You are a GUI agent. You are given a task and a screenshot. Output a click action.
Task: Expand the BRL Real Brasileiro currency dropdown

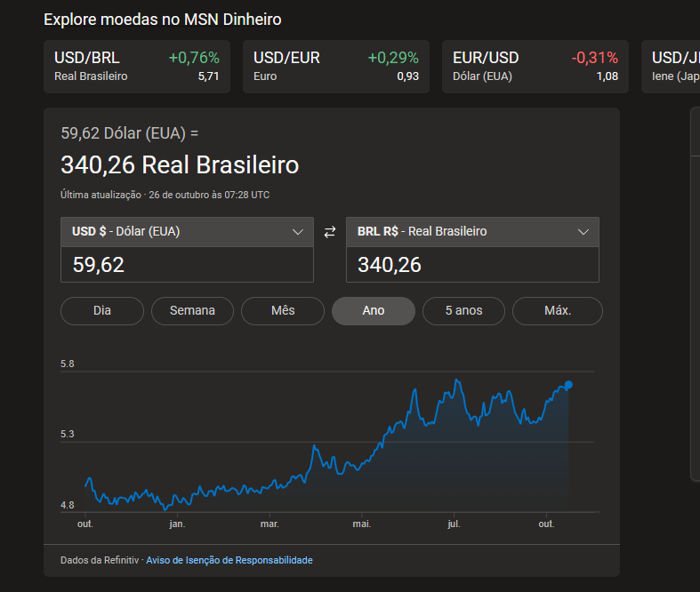471,232
